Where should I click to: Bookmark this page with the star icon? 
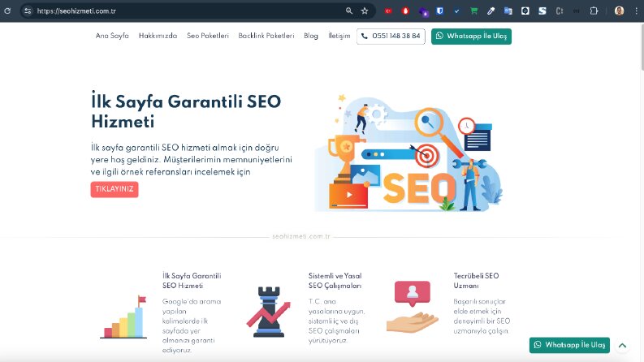click(365, 11)
